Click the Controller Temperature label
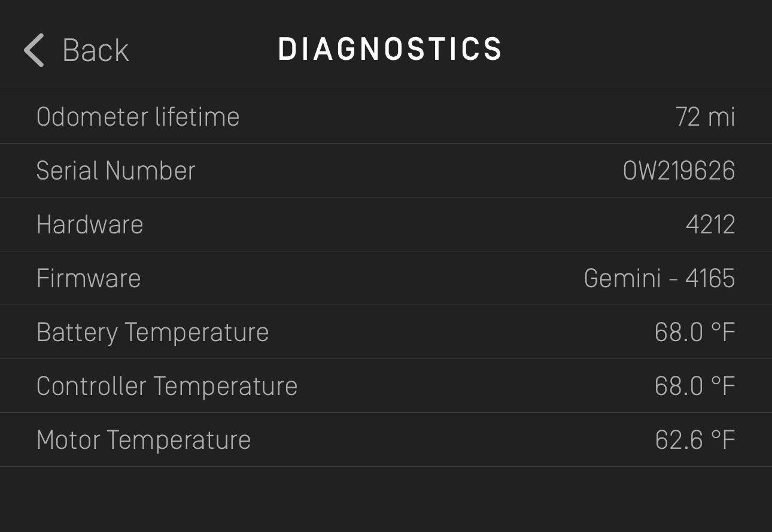The height and width of the screenshot is (532, 772). 167,386
